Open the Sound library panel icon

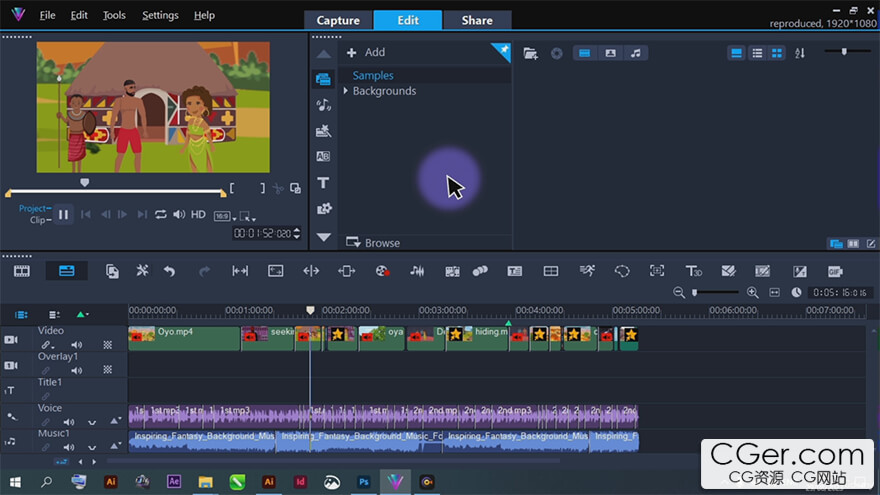(323, 105)
